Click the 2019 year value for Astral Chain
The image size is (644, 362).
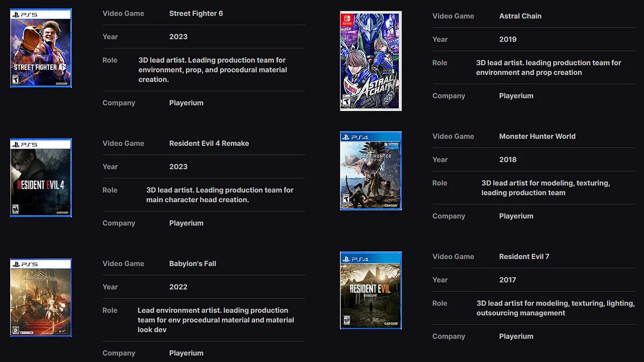508,39
